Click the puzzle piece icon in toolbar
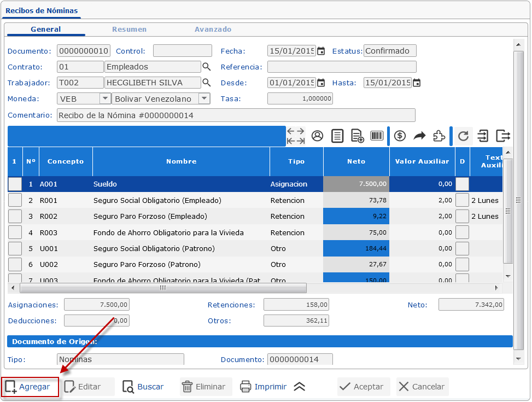This screenshot has height=402, width=532. tap(439, 136)
